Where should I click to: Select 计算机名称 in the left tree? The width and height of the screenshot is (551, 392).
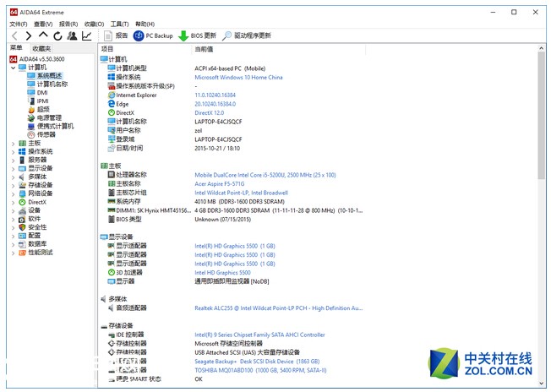coord(52,84)
